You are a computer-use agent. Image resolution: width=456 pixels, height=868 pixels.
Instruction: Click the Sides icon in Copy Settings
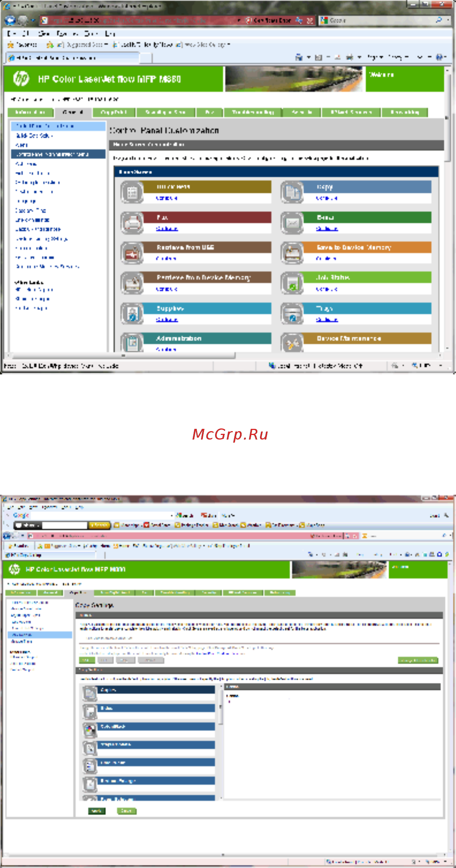90,712
